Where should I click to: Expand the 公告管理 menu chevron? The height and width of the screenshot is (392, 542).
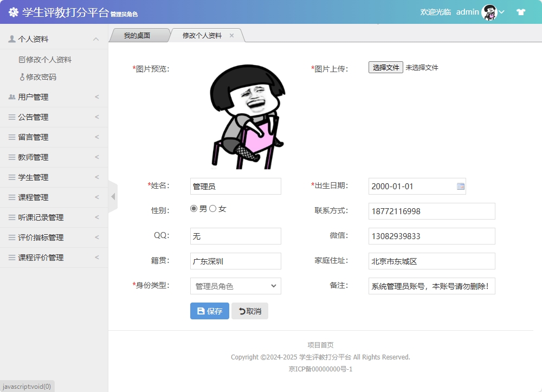point(98,117)
